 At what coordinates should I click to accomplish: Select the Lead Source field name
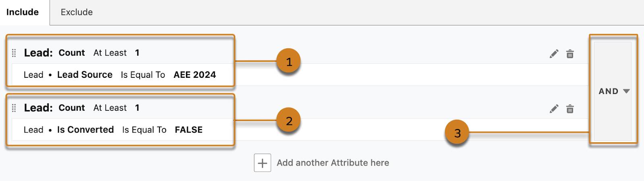click(x=85, y=75)
